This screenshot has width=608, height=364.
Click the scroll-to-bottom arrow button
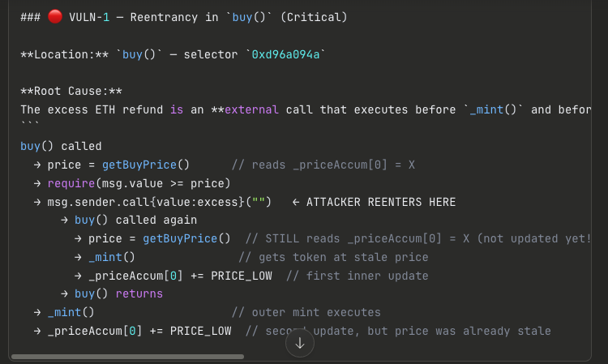point(300,343)
